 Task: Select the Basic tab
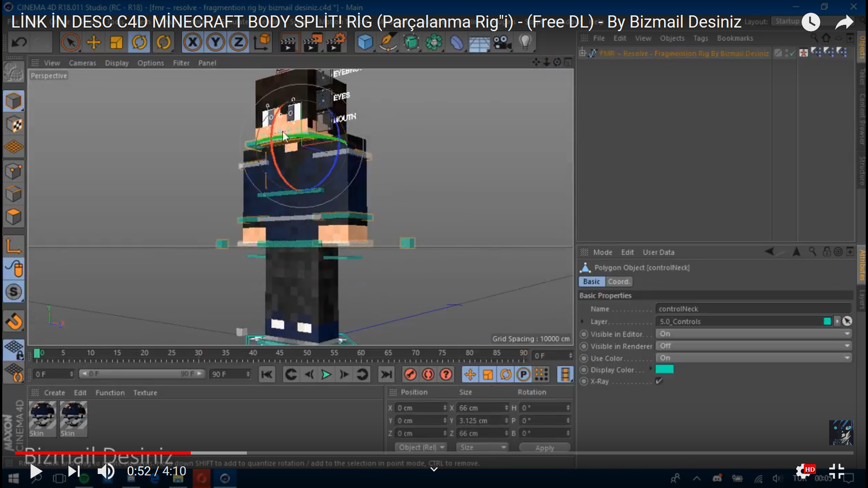click(x=591, y=282)
